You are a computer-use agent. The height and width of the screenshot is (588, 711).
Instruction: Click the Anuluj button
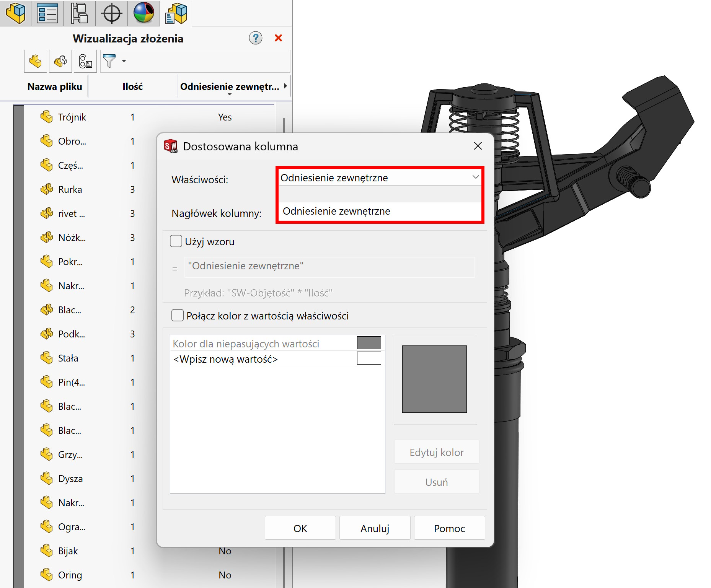pos(375,528)
